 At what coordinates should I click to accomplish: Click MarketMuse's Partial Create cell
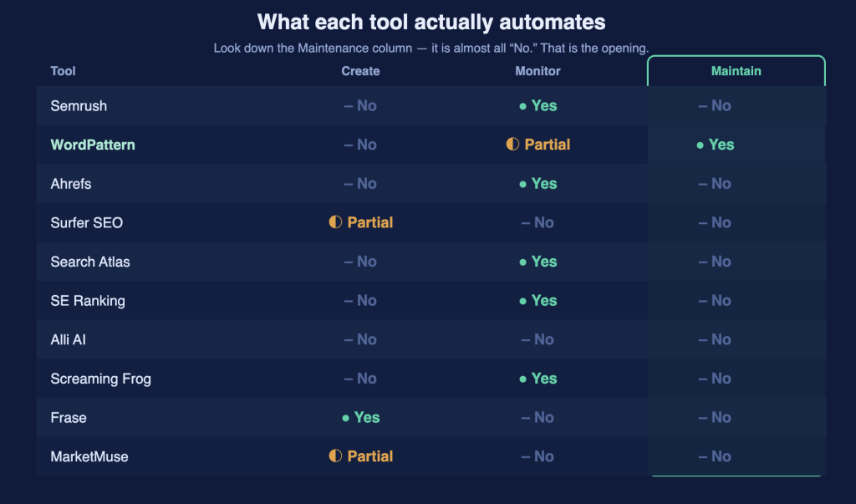pos(360,456)
